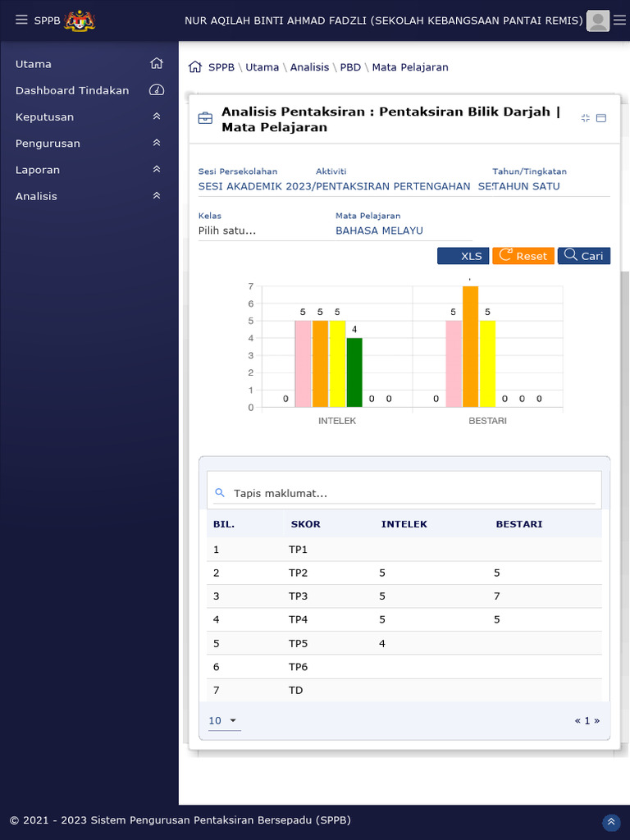Click the Dashboard Tindakan gauge icon

click(157, 90)
